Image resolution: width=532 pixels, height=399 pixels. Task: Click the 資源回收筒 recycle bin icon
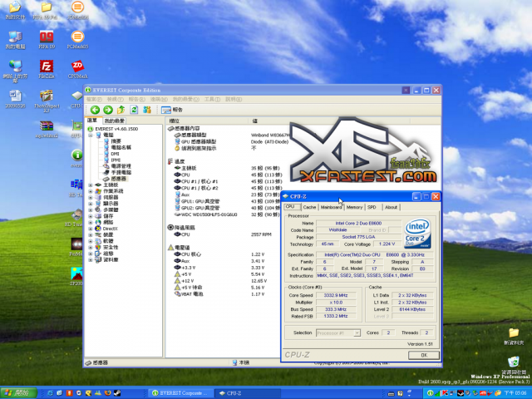514,365
